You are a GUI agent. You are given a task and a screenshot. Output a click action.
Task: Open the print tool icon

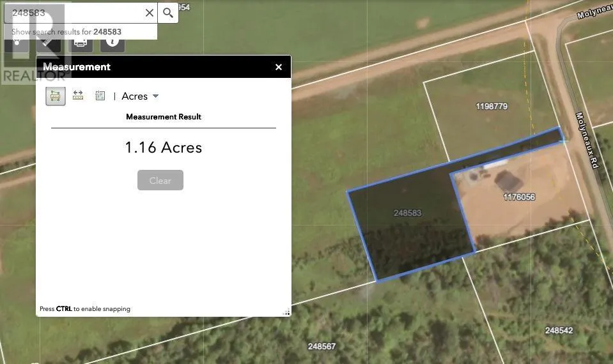[x=81, y=43]
